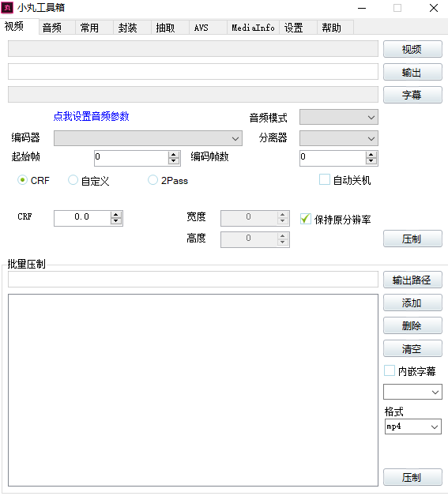Select the CRF radio button
This screenshot has width=448, height=496.
pos(22,180)
